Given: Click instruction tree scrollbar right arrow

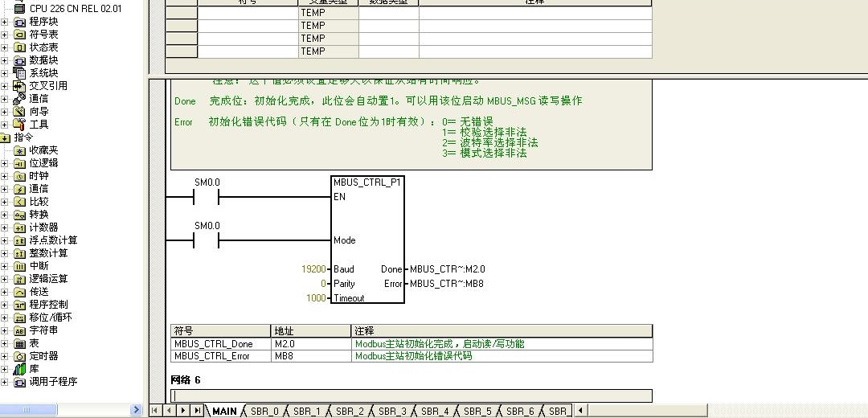Looking at the screenshot, I should 136,410.
